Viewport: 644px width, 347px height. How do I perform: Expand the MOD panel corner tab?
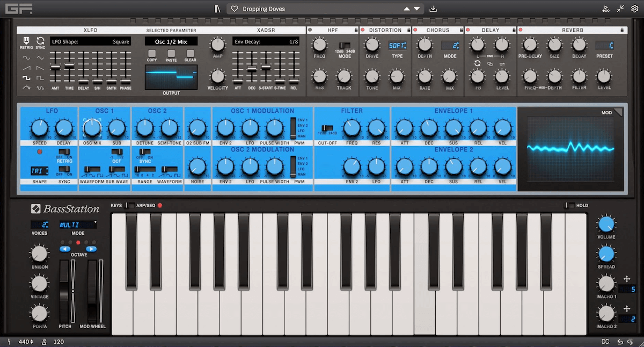618,112
